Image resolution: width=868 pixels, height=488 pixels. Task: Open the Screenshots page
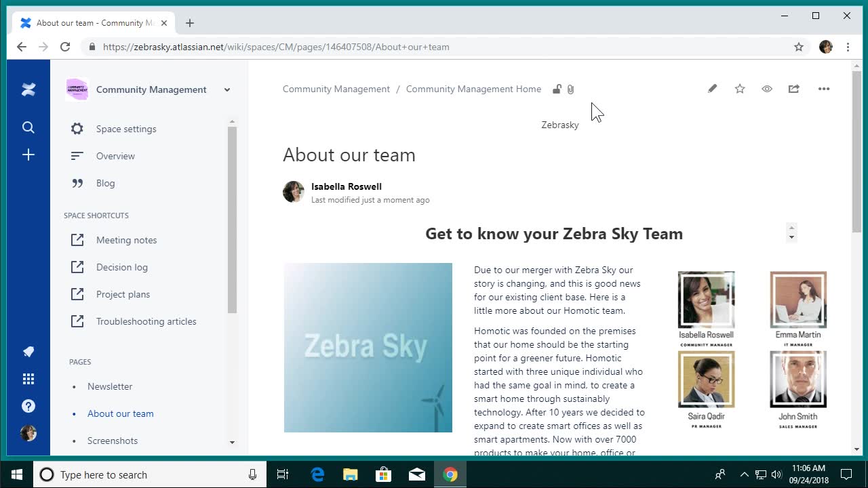point(113,441)
